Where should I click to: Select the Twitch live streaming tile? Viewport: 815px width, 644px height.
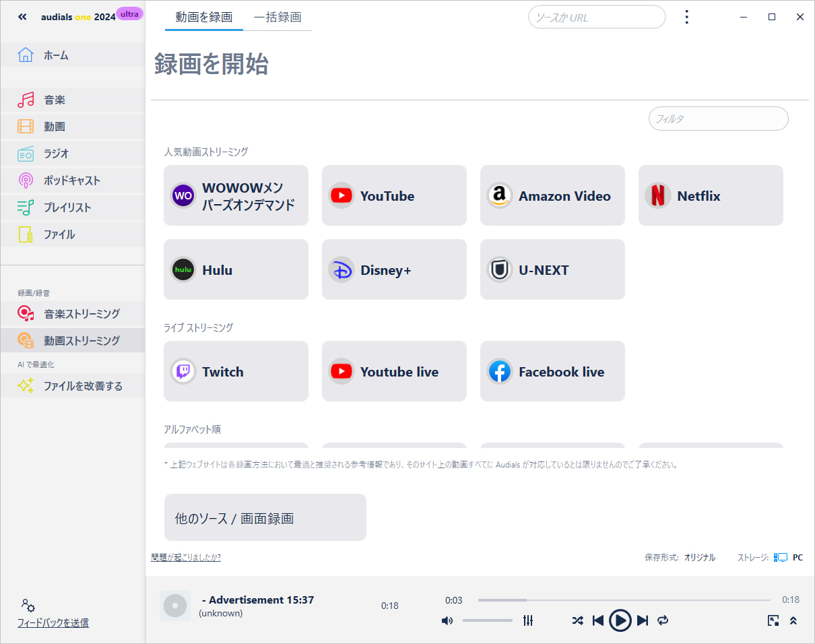click(x=236, y=371)
